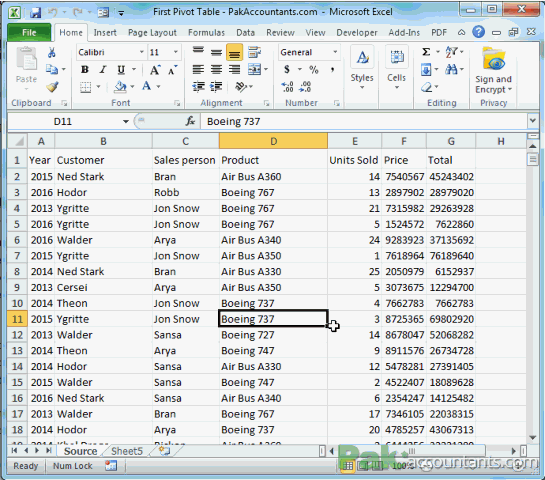
Task: Apply Comma style format
Action: tap(332, 70)
